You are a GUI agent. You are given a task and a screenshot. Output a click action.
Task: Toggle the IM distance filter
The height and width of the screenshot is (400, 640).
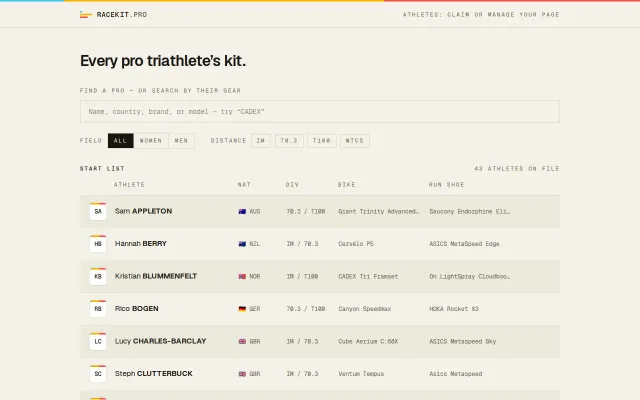pyautogui.click(x=261, y=141)
